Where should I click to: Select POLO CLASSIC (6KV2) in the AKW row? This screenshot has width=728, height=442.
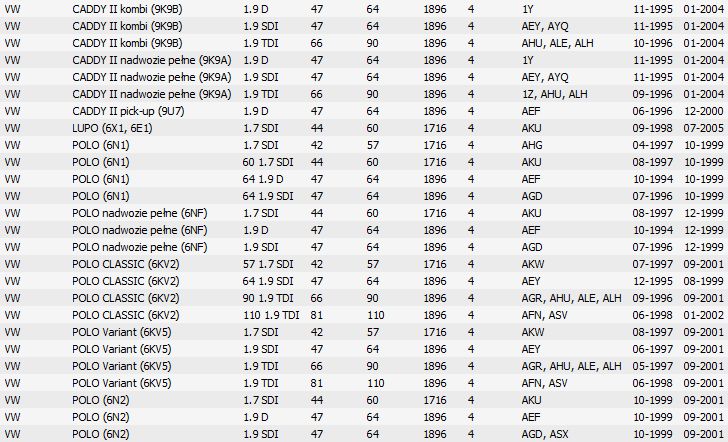[x=125, y=264]
